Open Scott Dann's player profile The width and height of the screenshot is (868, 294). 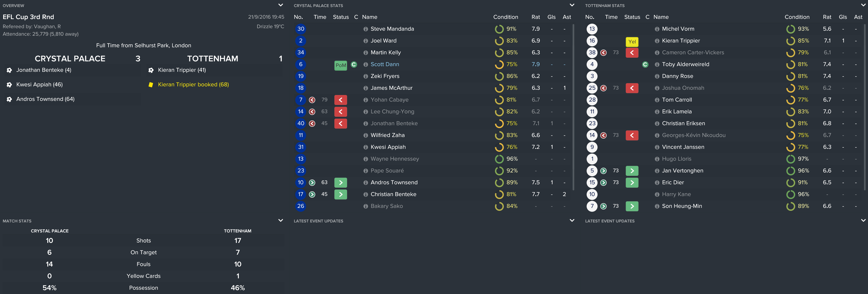(384, 65)
